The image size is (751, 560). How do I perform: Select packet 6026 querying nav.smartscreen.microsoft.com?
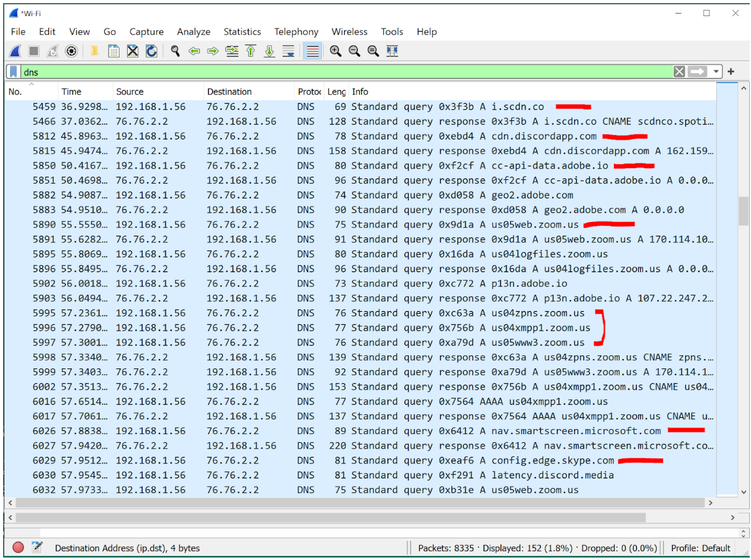tap(361, 431)
